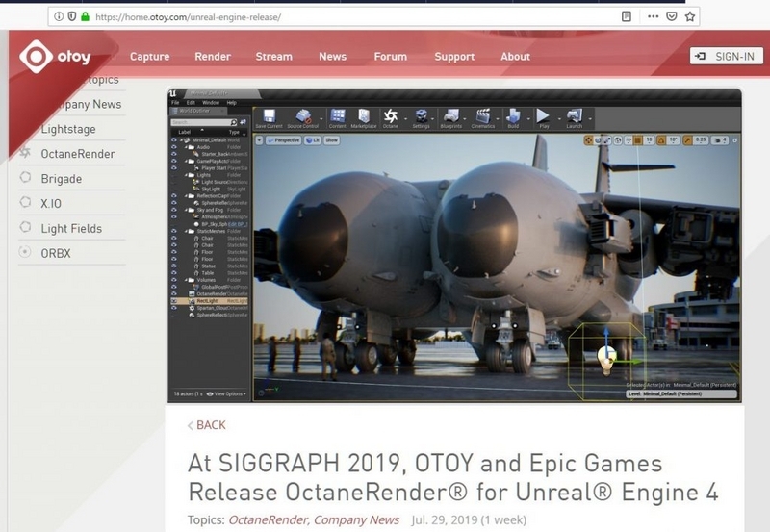Click the SIGN-IN button

(727, 56)
